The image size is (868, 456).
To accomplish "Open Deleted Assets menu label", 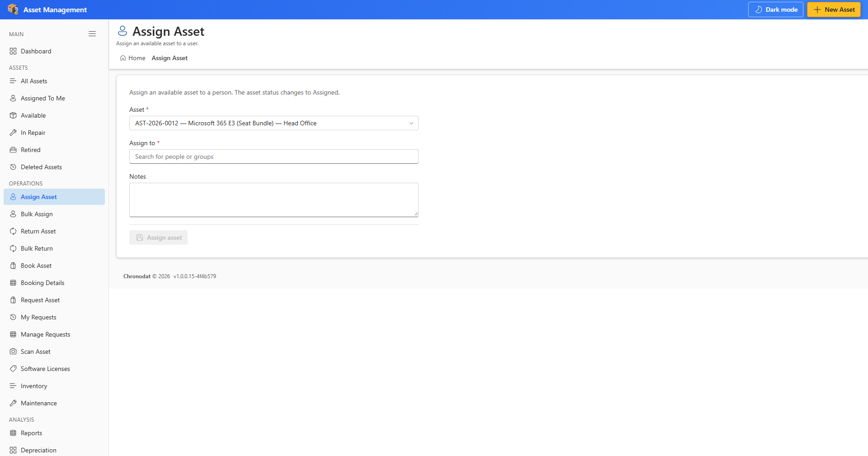I will (41, 167).
